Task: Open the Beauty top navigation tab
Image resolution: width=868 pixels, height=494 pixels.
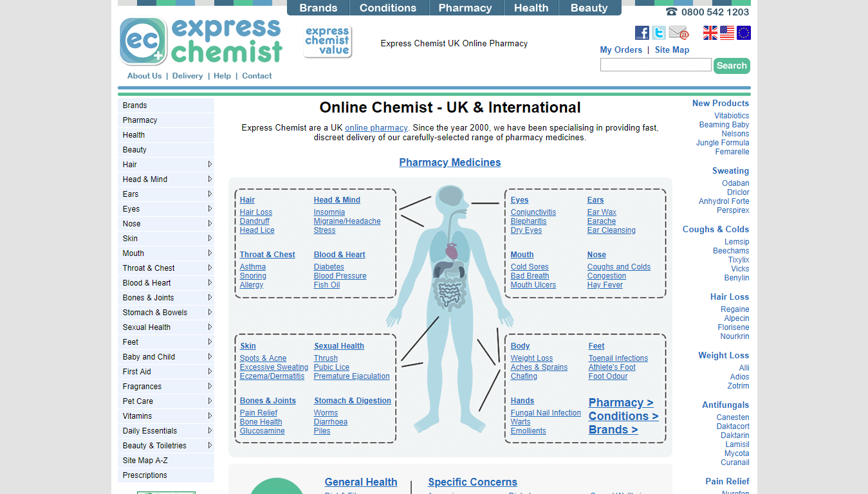Action: point(589,8)
